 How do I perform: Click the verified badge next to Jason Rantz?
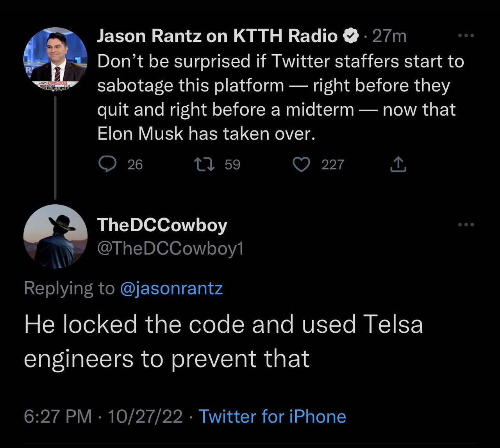pos(350,35)
